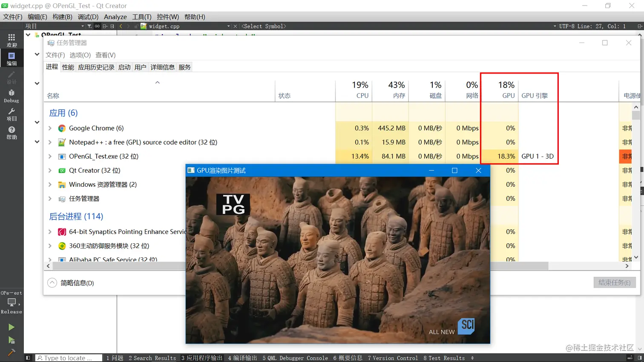Open the <Select Symbol> combo box

click(264, 26)
